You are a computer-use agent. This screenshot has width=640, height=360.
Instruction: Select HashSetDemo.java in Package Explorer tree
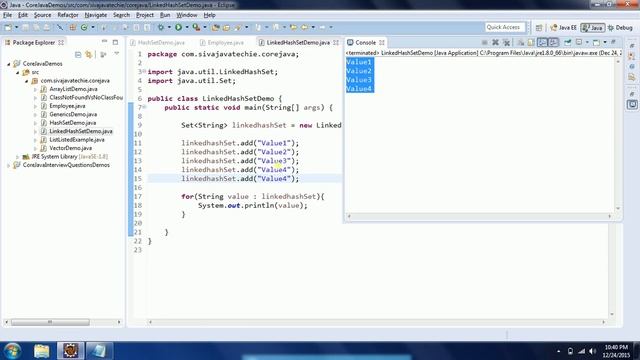73,123
